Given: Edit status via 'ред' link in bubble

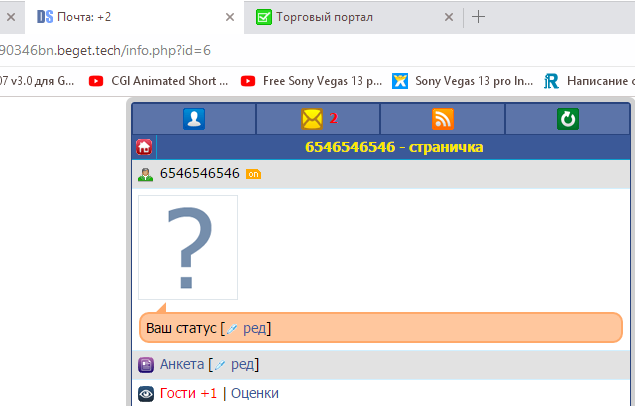Looking at the screenshot, I should 255,328.
